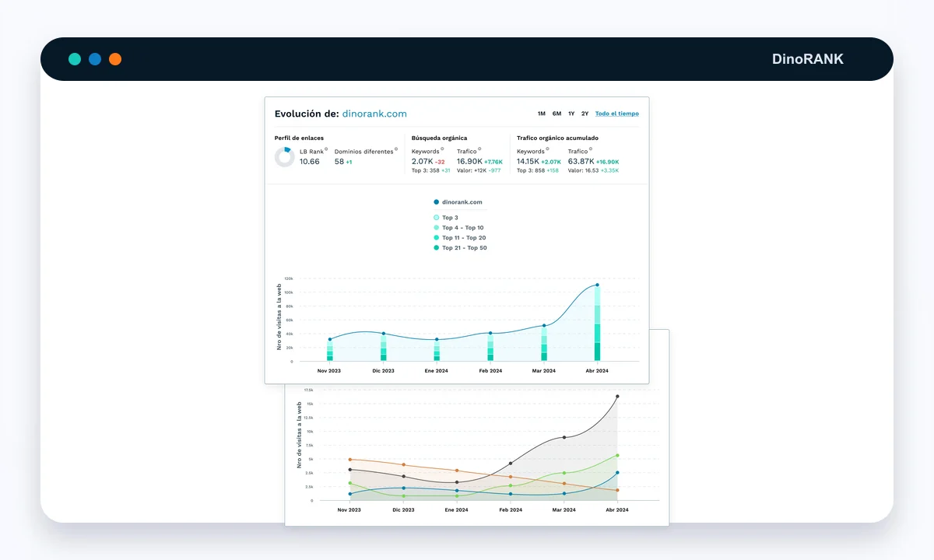Click the teal window dot in the header

click(x=75, y=59)
